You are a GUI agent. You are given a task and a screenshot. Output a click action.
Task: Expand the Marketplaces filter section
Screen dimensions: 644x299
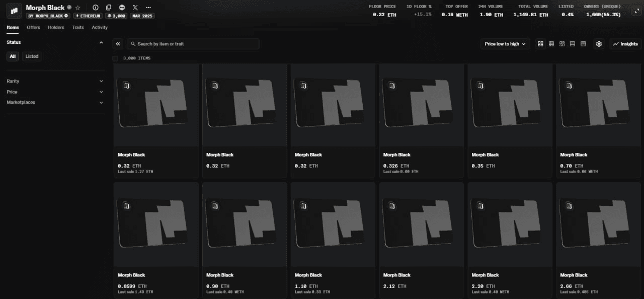[55, 102]
